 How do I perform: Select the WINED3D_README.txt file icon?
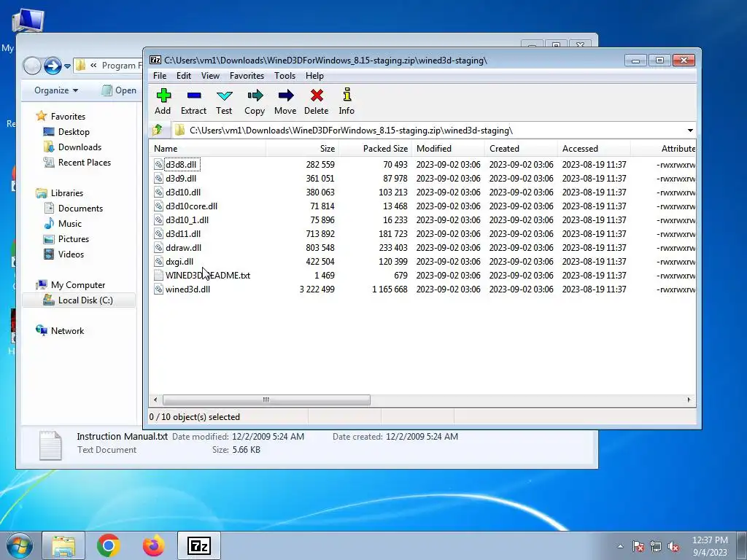pyautogui.click(x=158, y=275)
